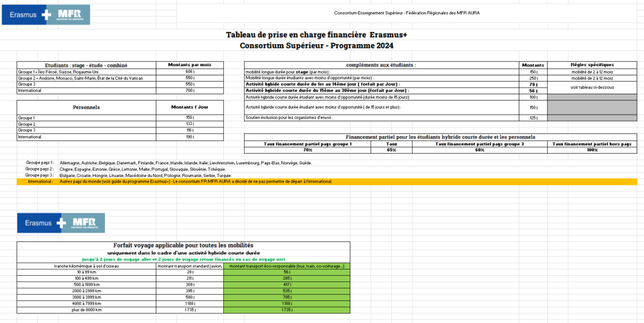Select the 'compléments aux étudiants :' header cell
This screenshot has height=323, width=644.
tap(381, 65)
